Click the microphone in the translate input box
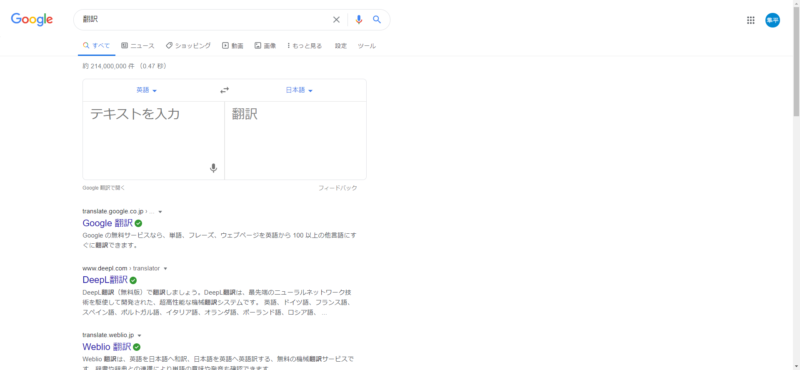 point(213,168)
